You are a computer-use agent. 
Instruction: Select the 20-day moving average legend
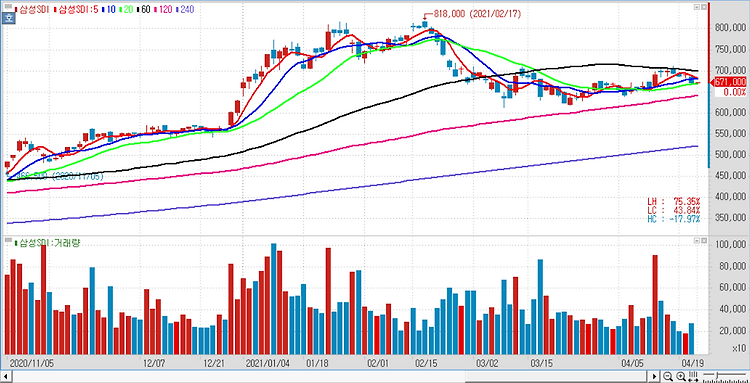(x=127, y=9)
